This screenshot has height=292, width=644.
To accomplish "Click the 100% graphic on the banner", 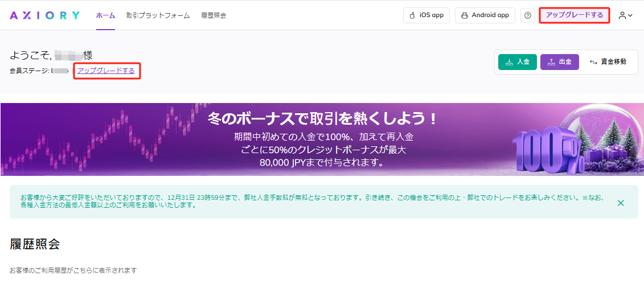I will click(x=545, y=153).
